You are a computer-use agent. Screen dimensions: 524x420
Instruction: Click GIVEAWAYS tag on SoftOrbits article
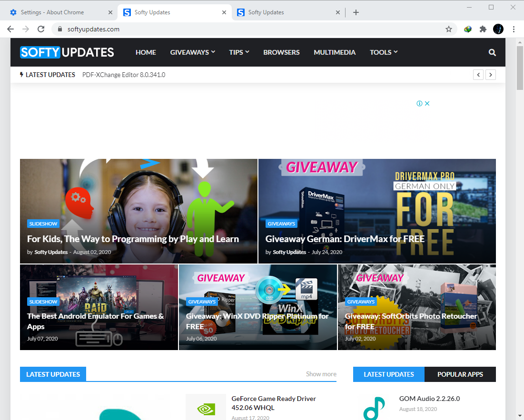pyautogui.click(x=361, y=302)
